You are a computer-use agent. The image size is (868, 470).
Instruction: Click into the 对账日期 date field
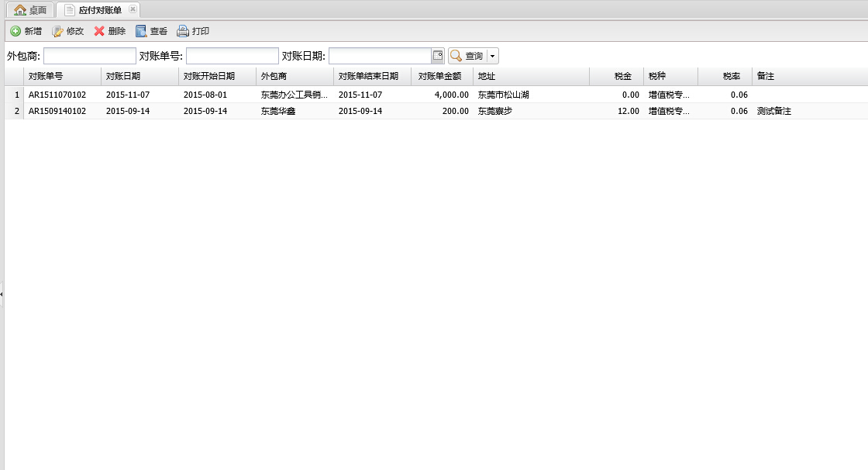pyautogui.click(x=380, y=56)
